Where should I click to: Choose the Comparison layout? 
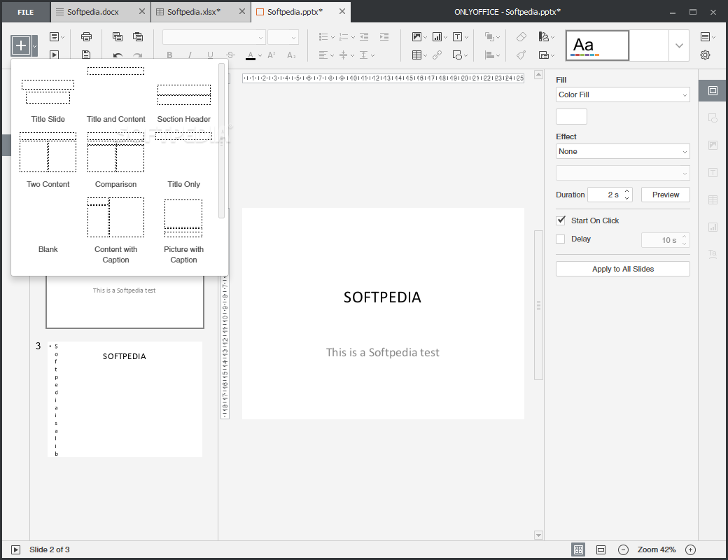pyautogui.click(x=115, y=161)
